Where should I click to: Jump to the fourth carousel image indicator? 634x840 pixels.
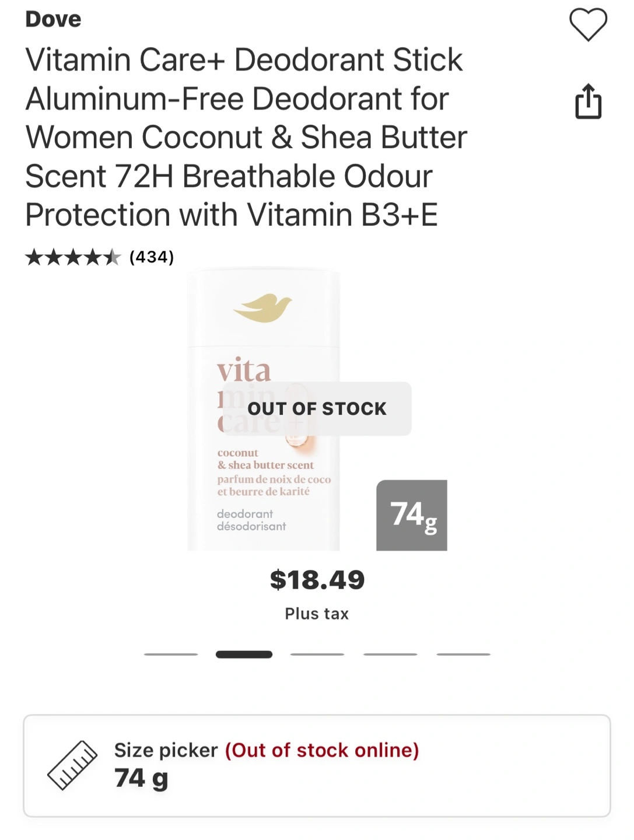tap(390, 654)
